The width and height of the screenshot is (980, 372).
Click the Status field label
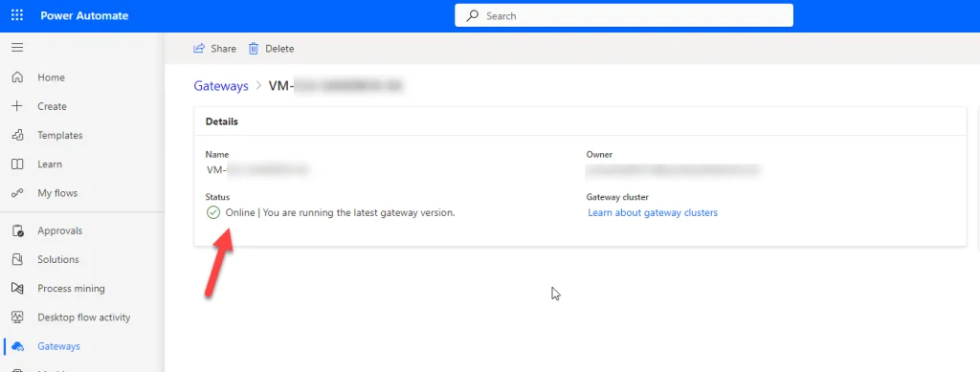click(218, 197)
